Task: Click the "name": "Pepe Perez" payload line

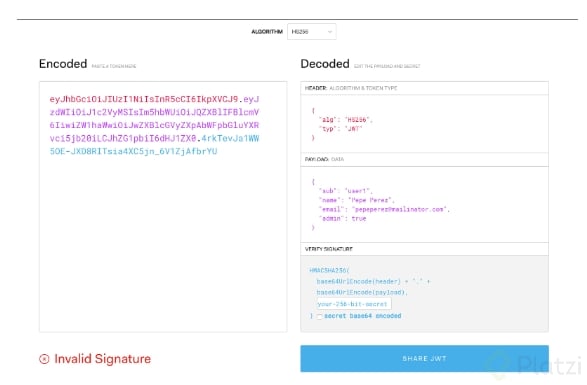Action: click(x=356, y=200)
